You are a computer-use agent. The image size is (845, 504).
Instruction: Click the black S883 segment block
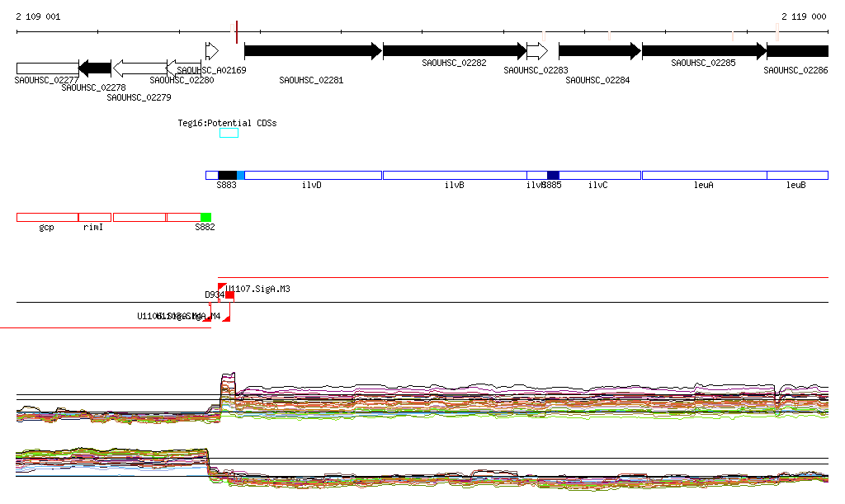point(227,175)
